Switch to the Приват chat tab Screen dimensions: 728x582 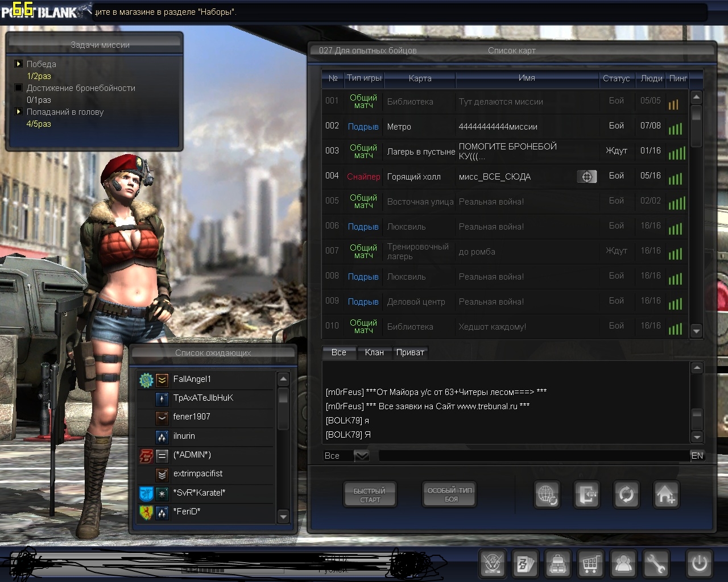pyautogui.click(x=409, y=352)
